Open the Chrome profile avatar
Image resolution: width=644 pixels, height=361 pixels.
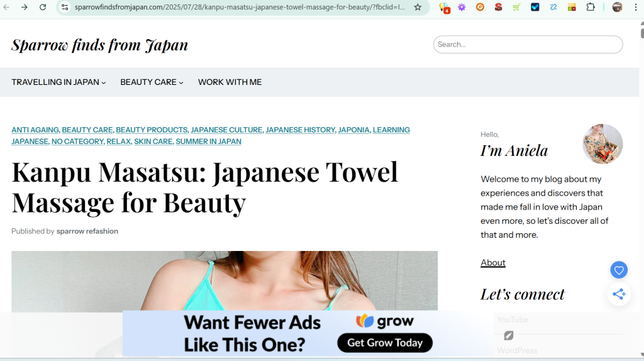[617, 7]
